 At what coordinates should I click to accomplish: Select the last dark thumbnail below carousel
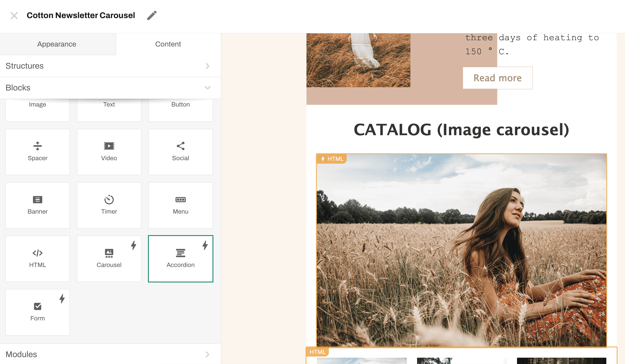[562, 361]
